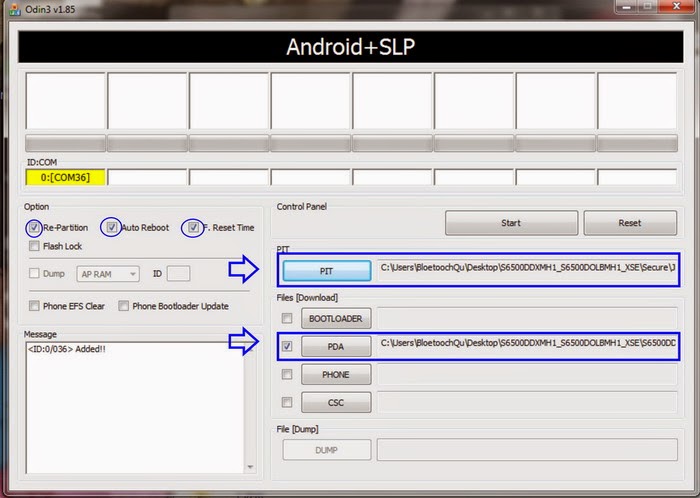This screenshot has width=700, height=498.
Task: Click the Odin3 app icon in title bar
Action: tap(14, 9)
